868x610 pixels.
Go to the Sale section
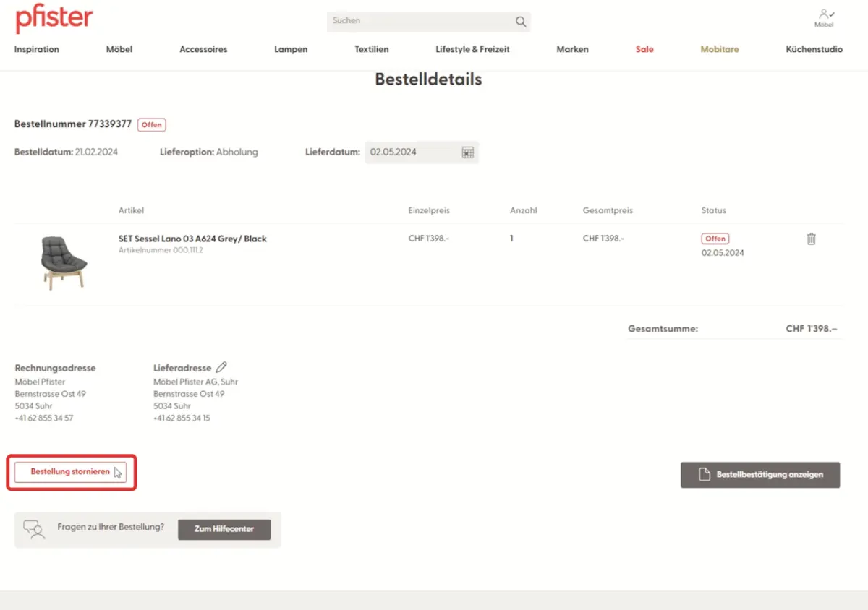click(x=644, y=49)
